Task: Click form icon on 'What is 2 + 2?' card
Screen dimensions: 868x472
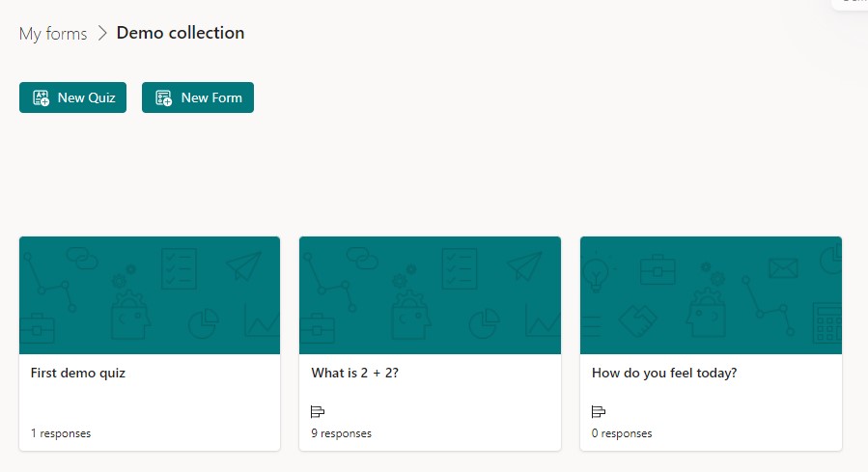Action: click(318, 412)
